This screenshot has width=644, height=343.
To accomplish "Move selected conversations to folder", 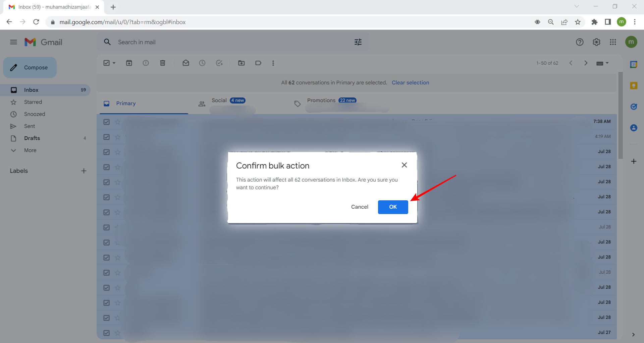I will pyautogui.click(x=241, y=63).
